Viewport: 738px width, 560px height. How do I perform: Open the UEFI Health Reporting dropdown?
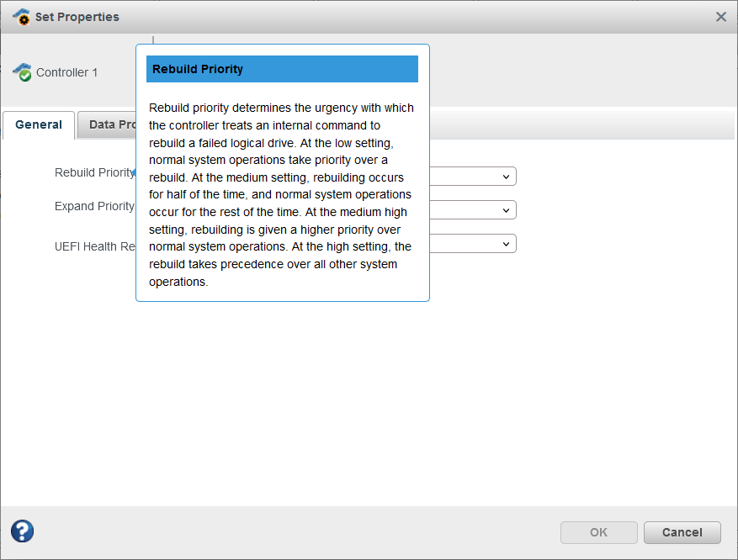tap(473, 244)
